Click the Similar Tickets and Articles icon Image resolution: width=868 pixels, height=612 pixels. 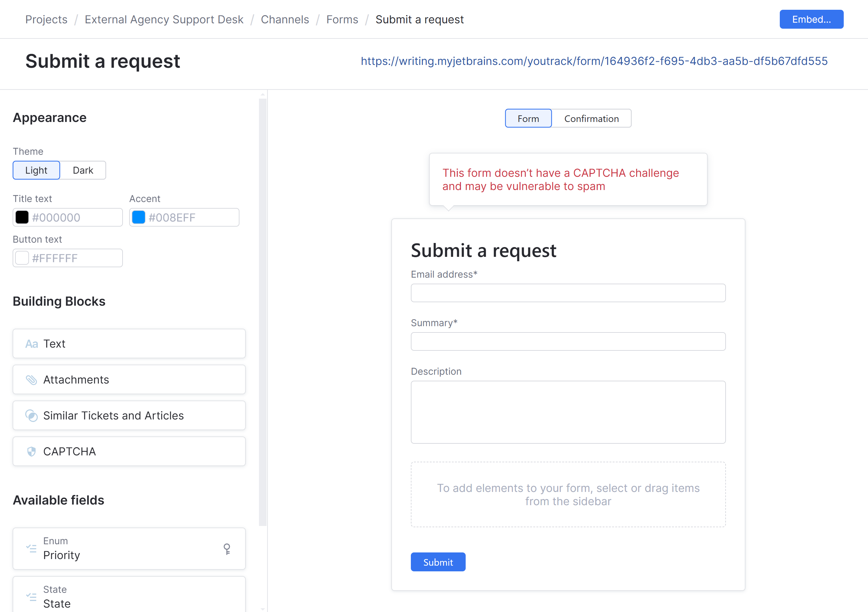coord(32,416)
